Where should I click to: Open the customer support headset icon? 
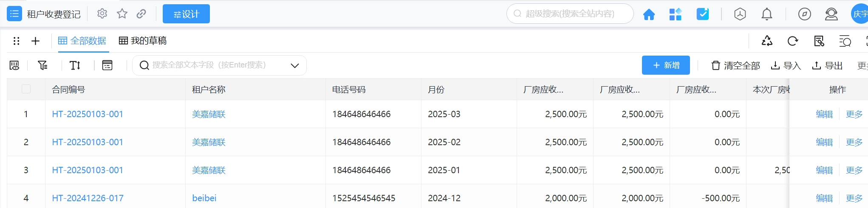[831, 14]
